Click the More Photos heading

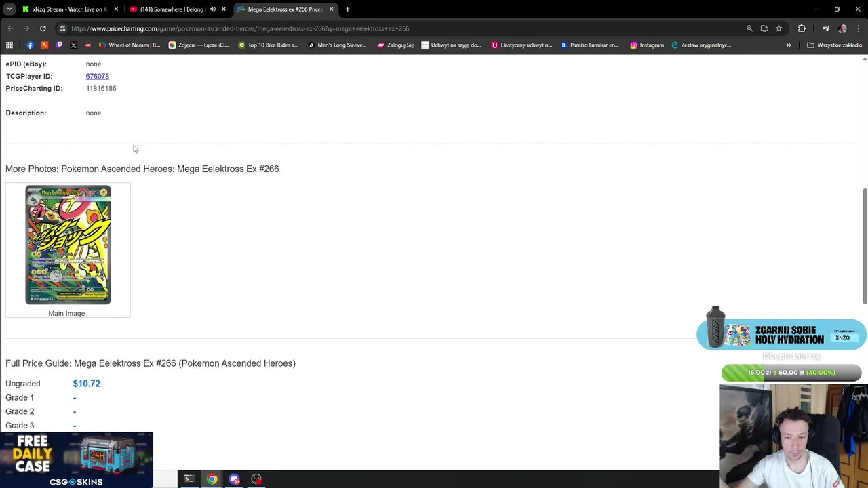point(142,169)
